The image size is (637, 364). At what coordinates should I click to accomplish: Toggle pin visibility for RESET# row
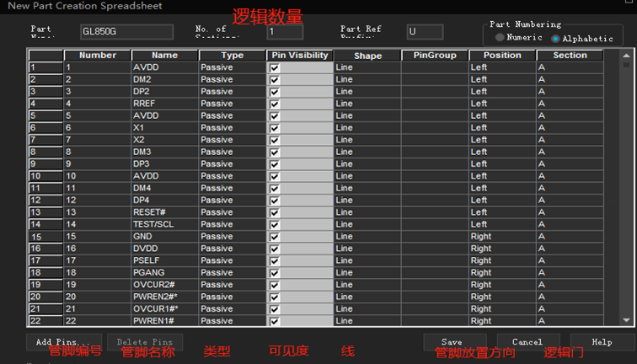[275, 213]
